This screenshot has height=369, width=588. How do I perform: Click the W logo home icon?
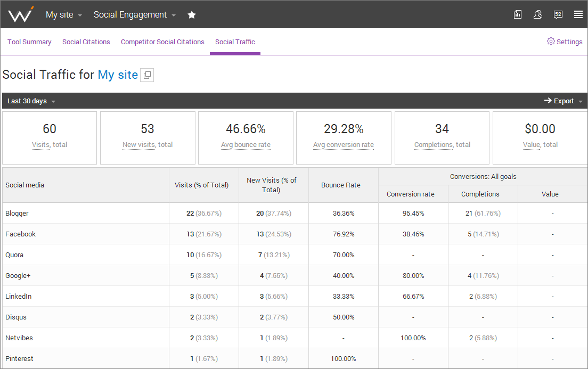(21, 14)
